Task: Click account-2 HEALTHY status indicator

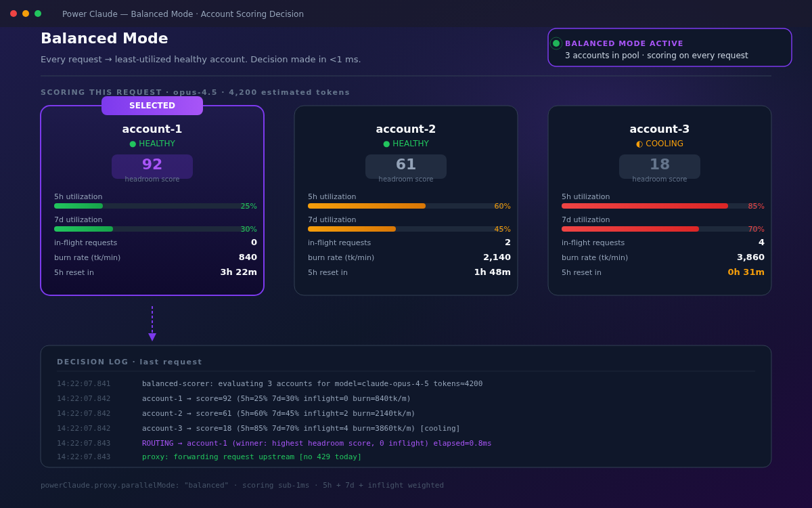Action: pos(406,144)
